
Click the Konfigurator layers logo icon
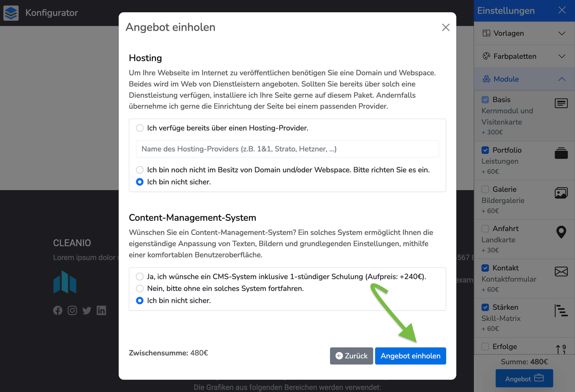11,13
